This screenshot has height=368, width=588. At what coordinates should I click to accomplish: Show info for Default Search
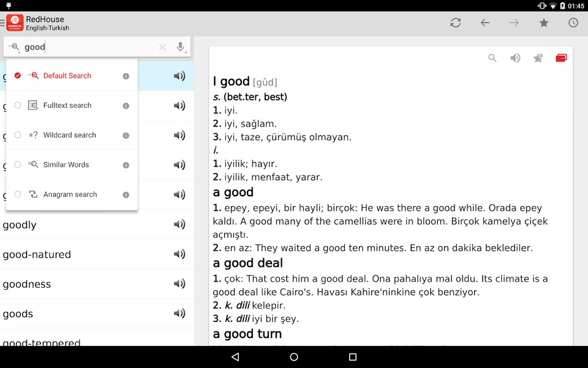tap(126, 76)
